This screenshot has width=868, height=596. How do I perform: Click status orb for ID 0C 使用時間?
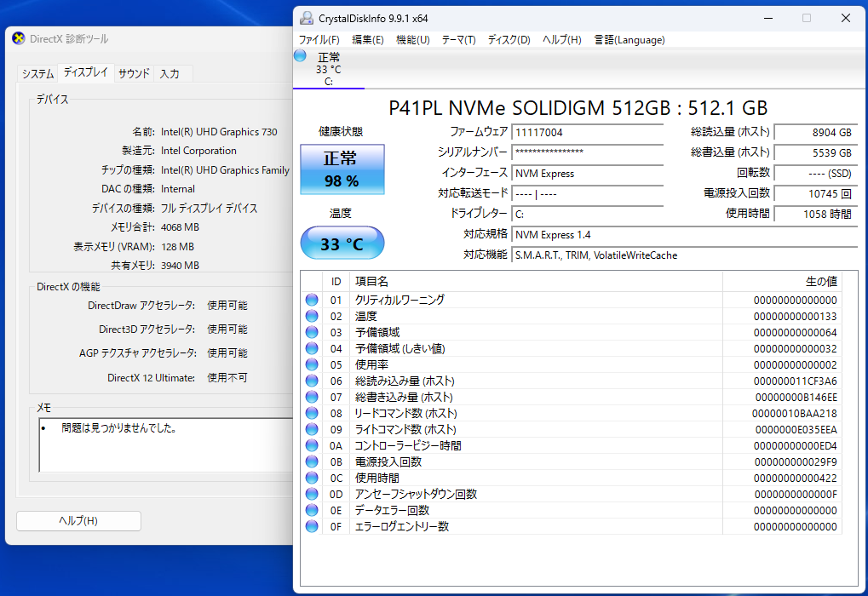pyautogui.click(x=312, y=478)
